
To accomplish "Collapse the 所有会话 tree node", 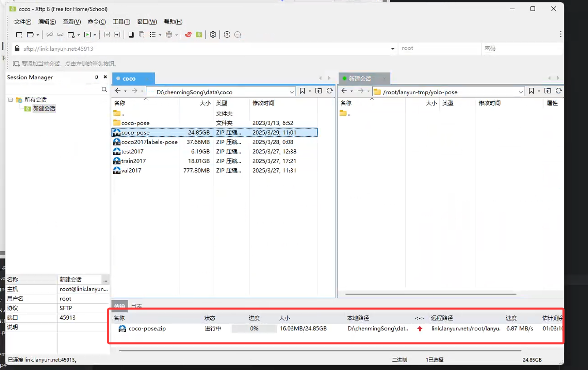I will (11, 100).
